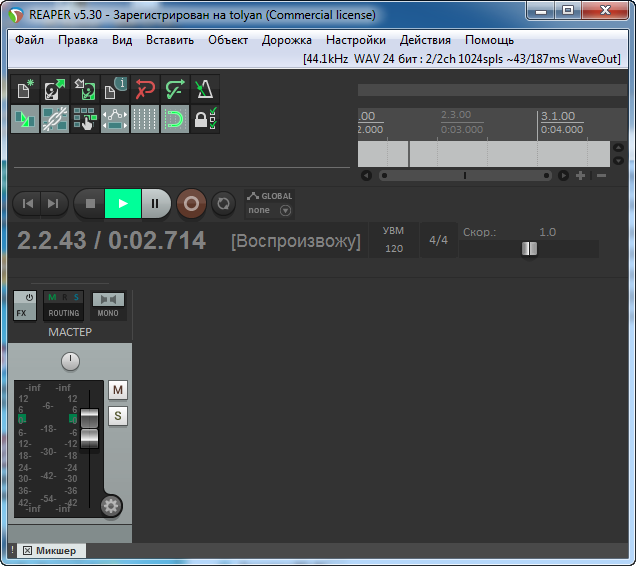Click the master track gear settings icon
The image size is (636, 566).
pyautogui.click(x=111, y=506)
